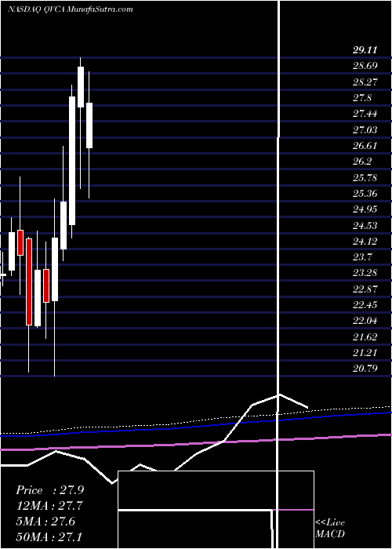This screenshot has height=549, width=392.
Task: Click the 28.27 price axis label
Action: [365, 82]
